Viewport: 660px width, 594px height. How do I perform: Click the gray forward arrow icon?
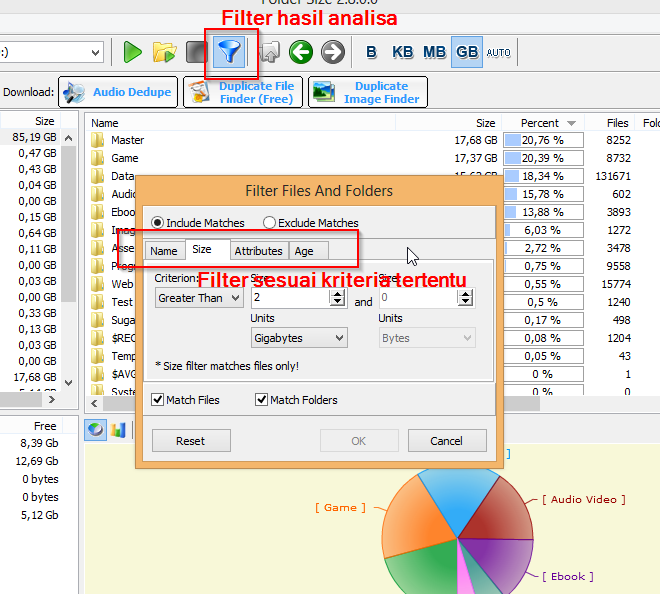[x=333, y=52]
